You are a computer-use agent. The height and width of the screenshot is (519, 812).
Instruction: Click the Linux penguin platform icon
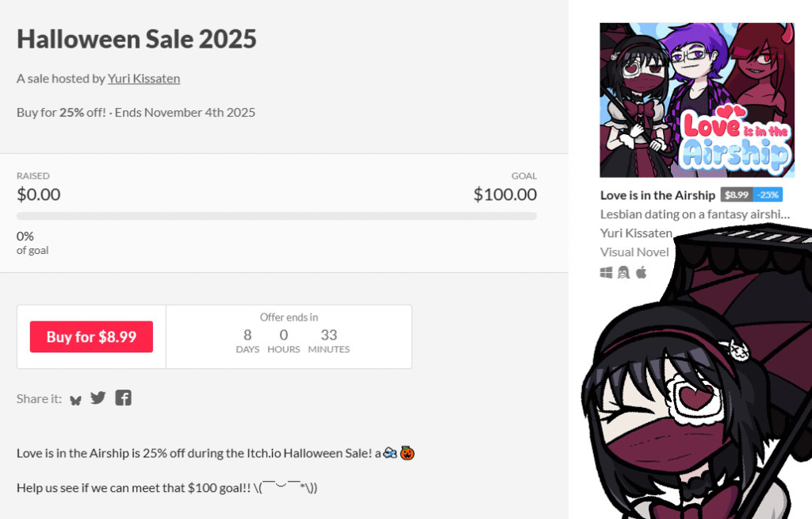coord(624,272)
